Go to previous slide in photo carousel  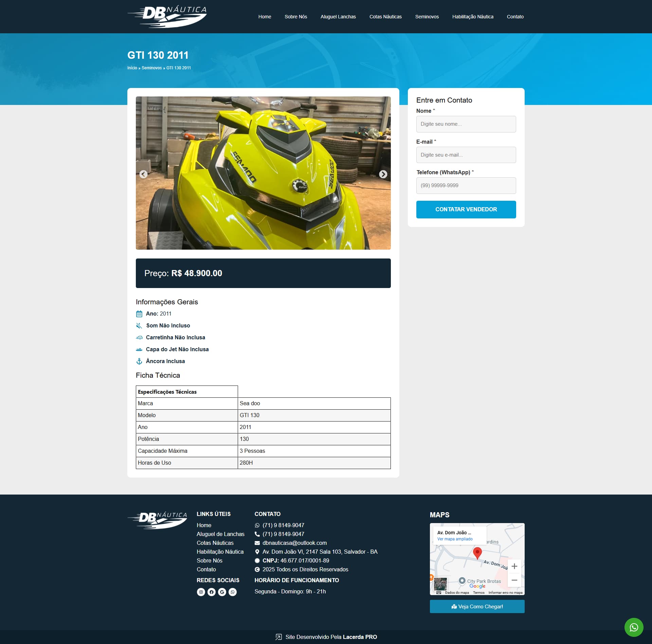coord(144,174)
